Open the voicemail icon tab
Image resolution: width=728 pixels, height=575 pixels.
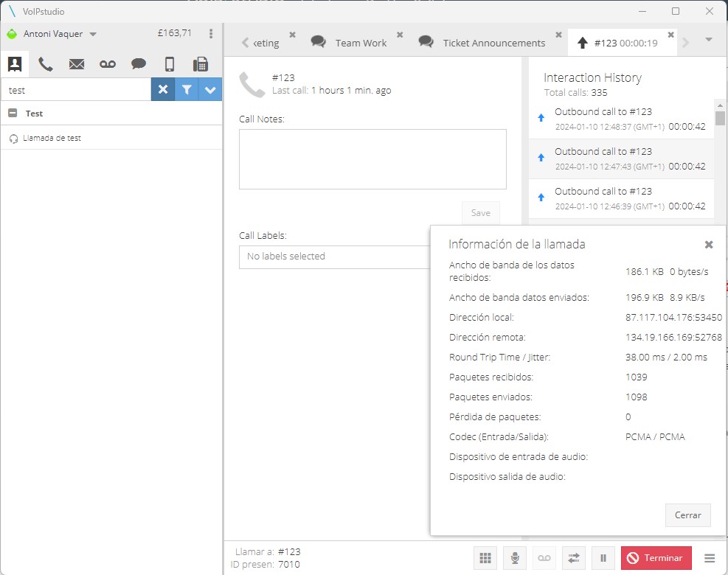coord(108,64)
